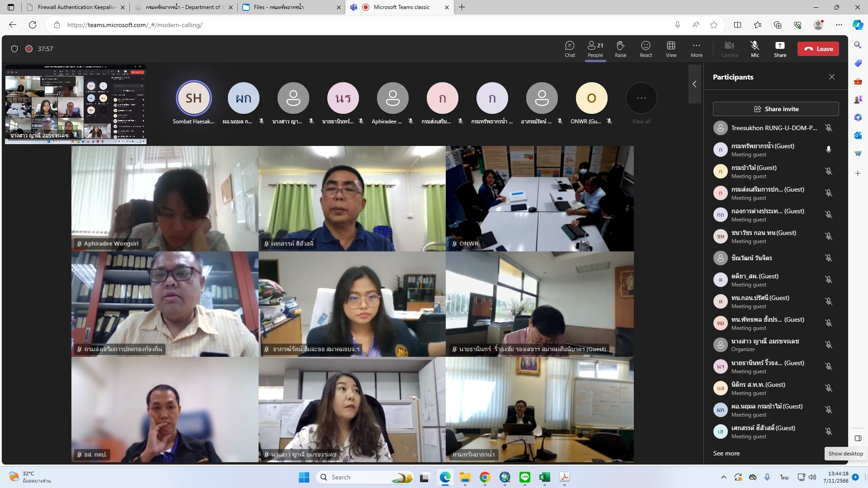Open the View layout options
868x488 pixels.
pos(671,49)
